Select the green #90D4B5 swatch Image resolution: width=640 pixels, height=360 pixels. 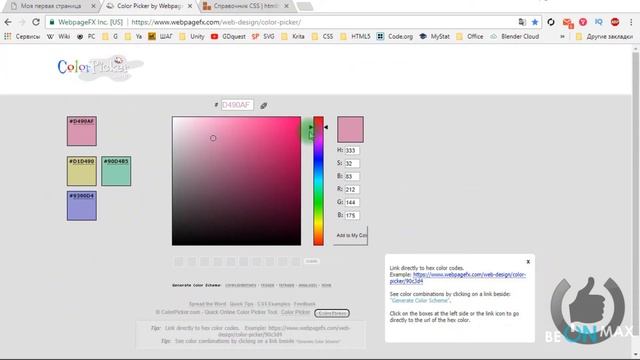coord(116,171)
